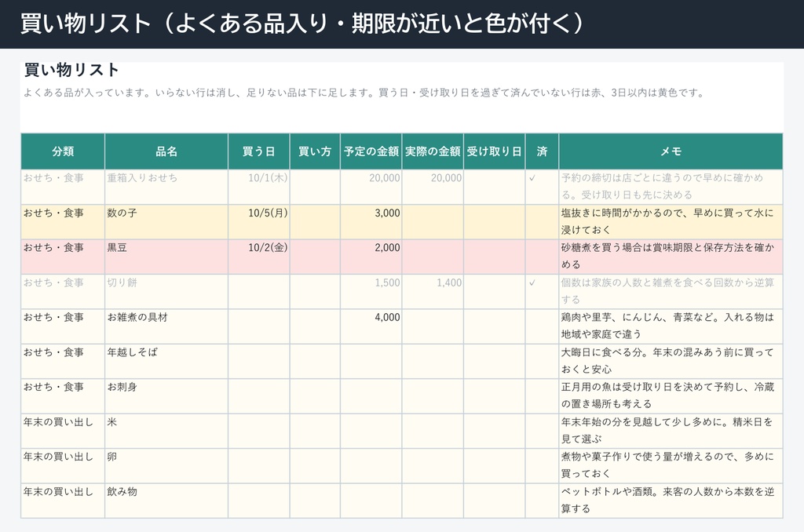Click the 買い物リスト sheet heading
This screenshot has width=804, height=532.
[x=71, y=70]
